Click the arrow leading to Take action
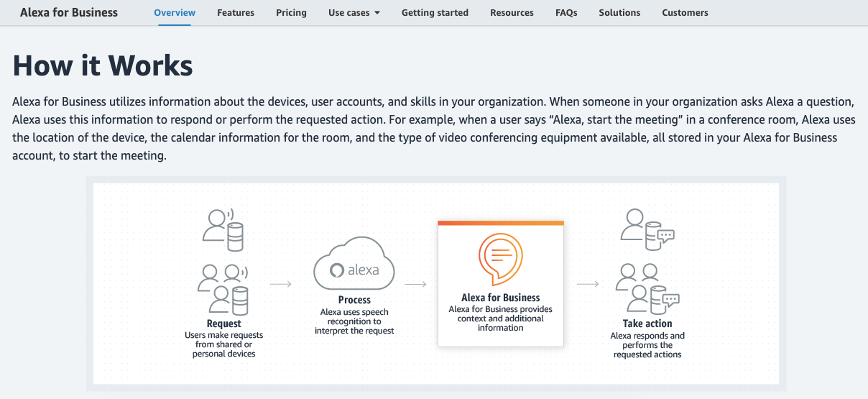The height and width of the screenshot is (399, 868). click(588, 284)
